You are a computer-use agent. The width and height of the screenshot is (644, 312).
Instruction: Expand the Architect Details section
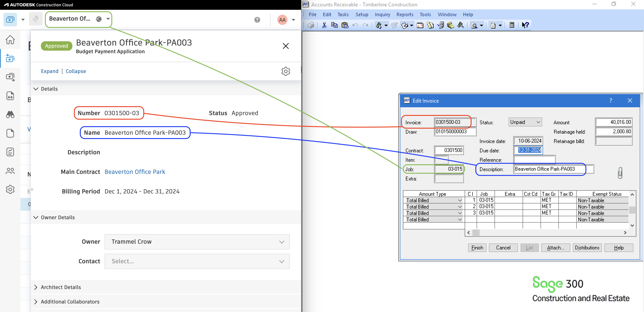(x=36, y=287)
